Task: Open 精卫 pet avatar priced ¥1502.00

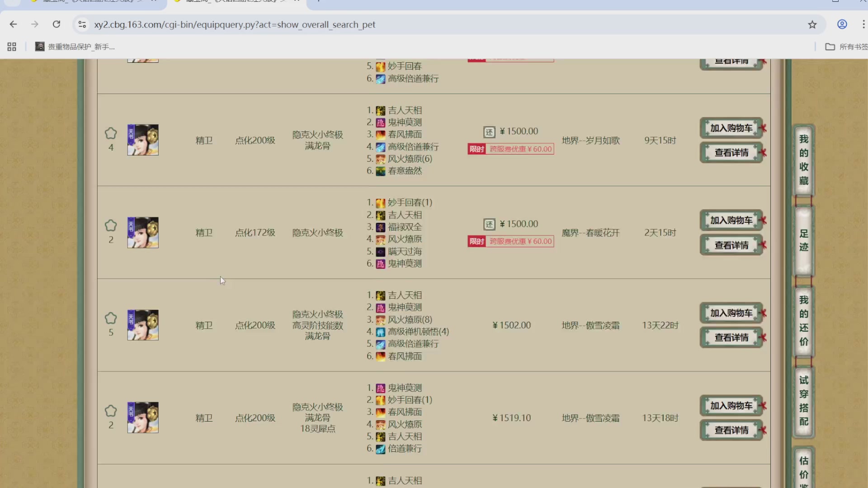Action: (x=143, y=325)
